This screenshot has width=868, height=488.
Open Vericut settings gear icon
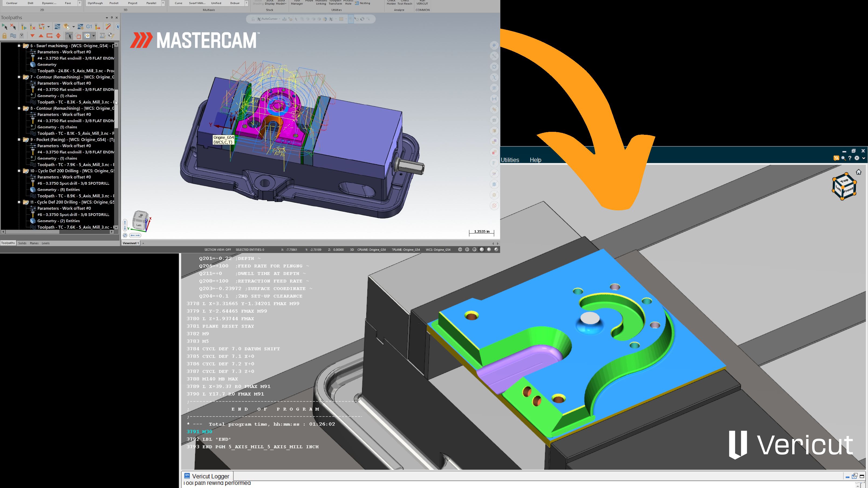point(857,158)
